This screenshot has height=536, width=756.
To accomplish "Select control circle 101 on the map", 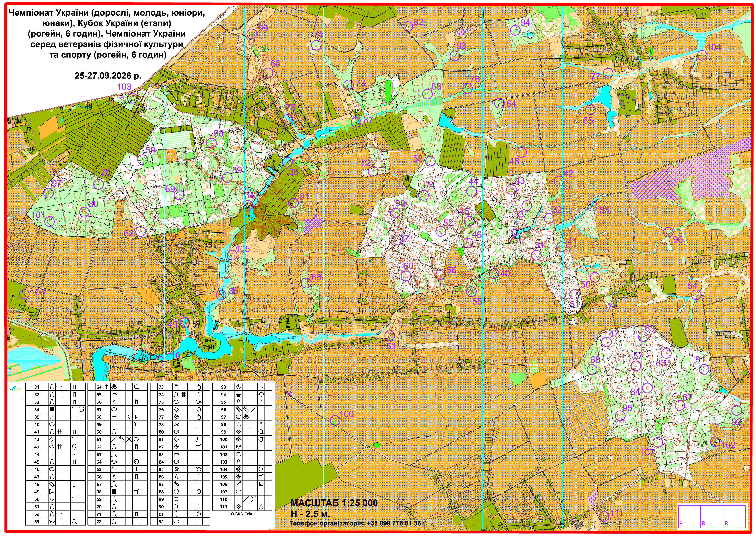I will 49,221.
